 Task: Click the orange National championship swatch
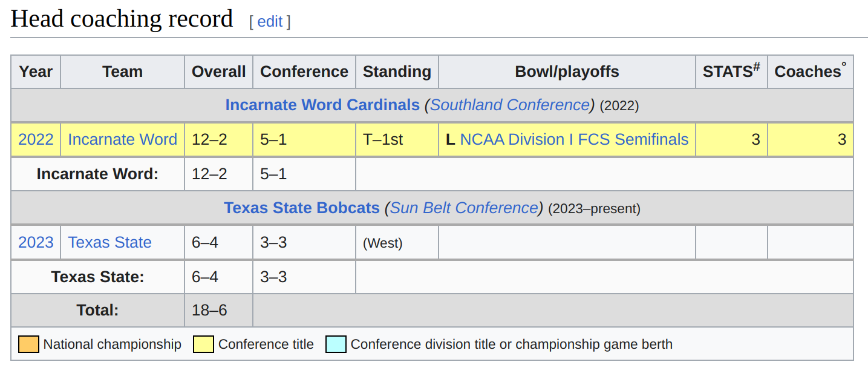tap(29, 345)
